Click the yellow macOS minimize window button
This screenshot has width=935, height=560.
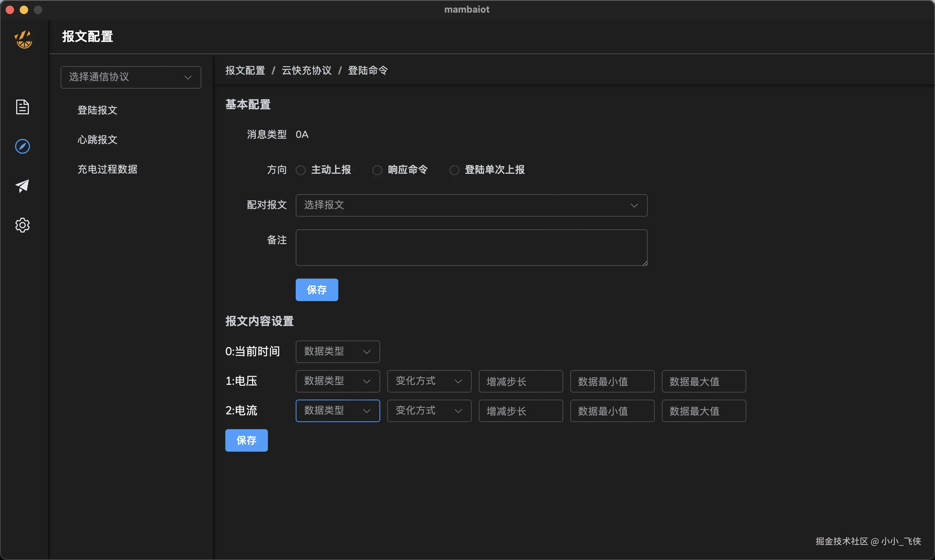pos(24,10)
